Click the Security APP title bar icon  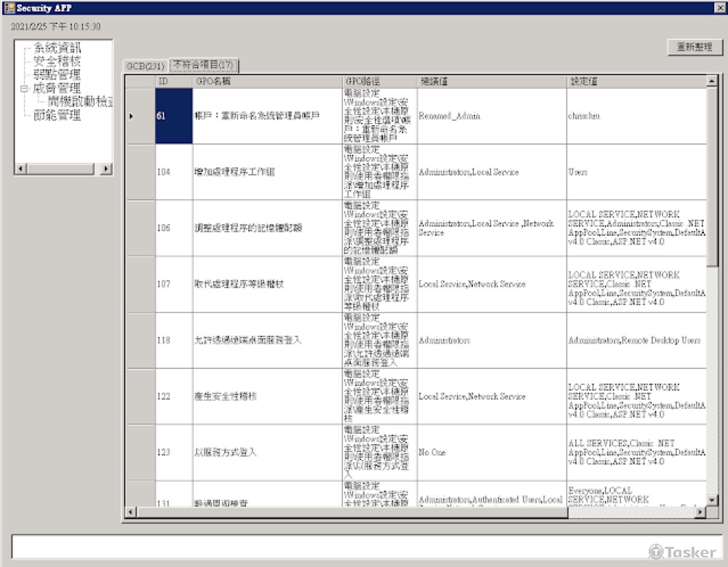pos(9,7)
